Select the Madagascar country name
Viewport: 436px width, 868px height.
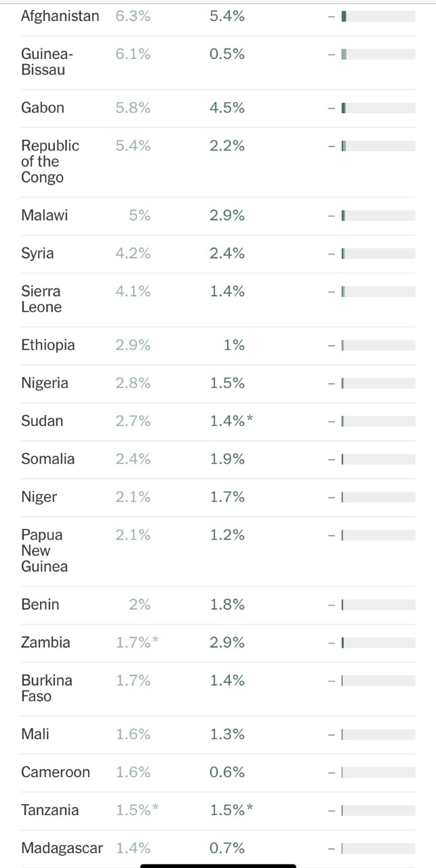62,848
